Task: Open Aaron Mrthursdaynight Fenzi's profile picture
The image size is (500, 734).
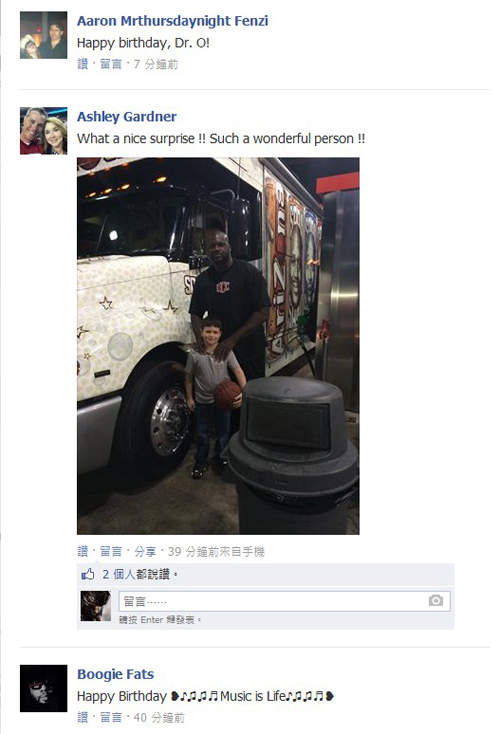Action: click(44, 35)
